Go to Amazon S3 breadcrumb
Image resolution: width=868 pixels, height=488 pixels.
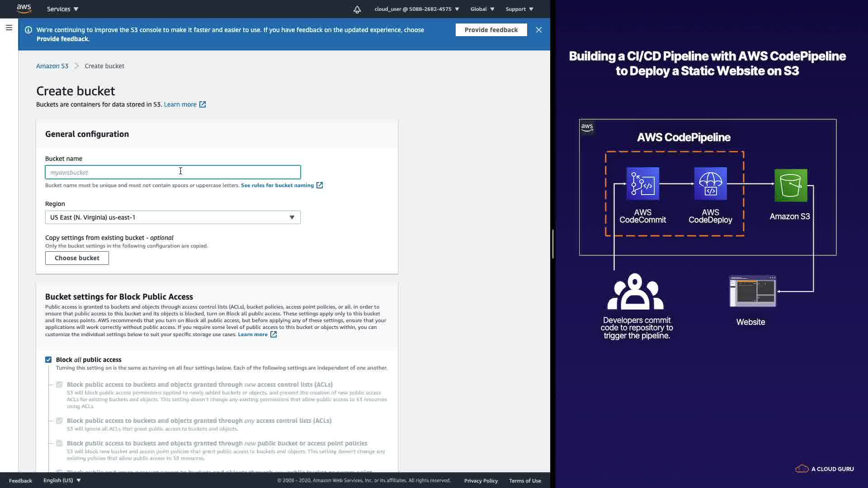pos(52,66)
